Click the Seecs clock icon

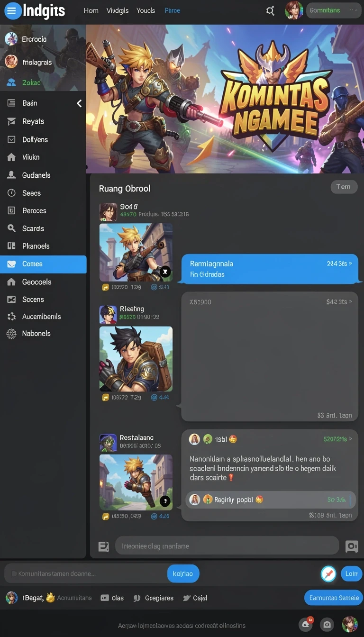[11, 193]
